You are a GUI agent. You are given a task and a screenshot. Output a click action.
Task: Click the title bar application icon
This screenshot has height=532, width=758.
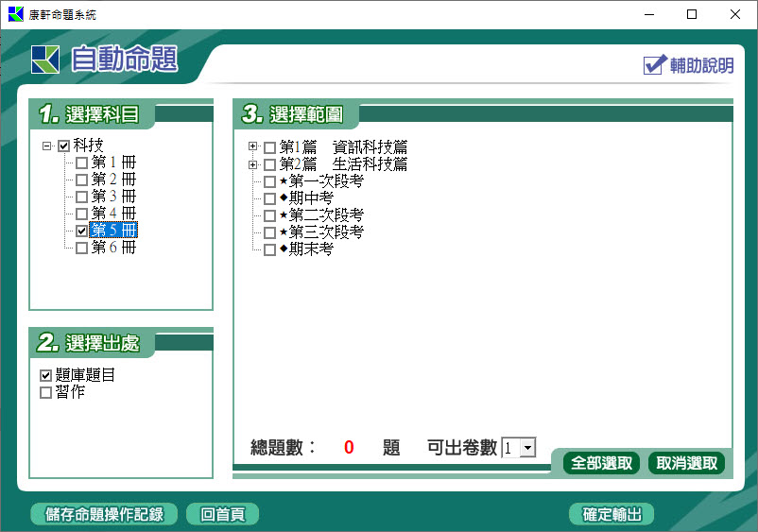click(x=15, y=14)
